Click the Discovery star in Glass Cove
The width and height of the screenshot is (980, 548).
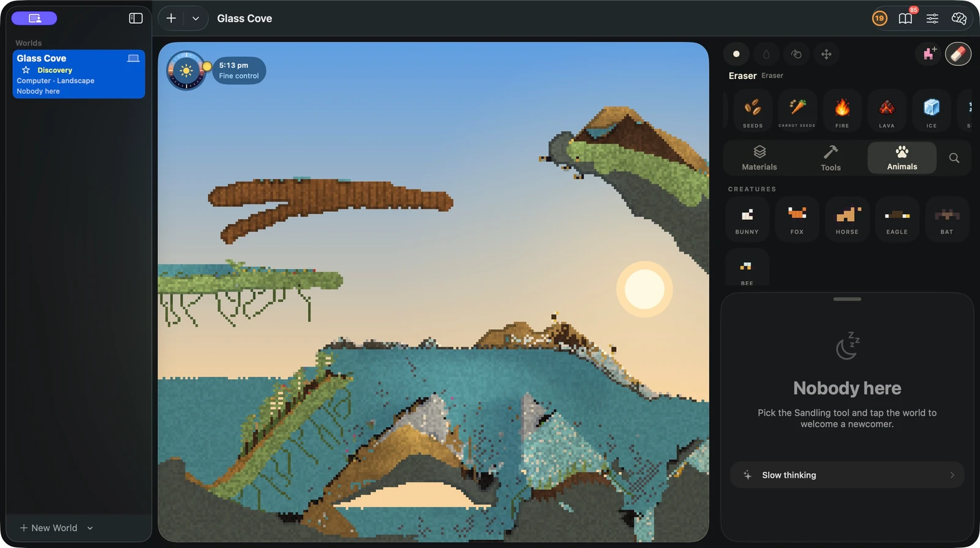tap(26, 70)
